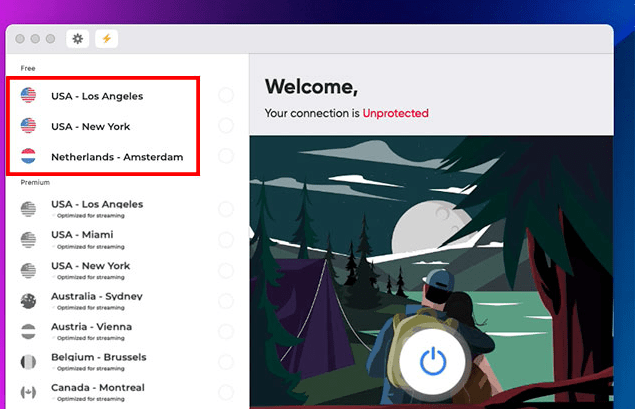Click the red 'Unprotected' status text
This screenshot has width=635, height=409.
(x=395, y=113)
